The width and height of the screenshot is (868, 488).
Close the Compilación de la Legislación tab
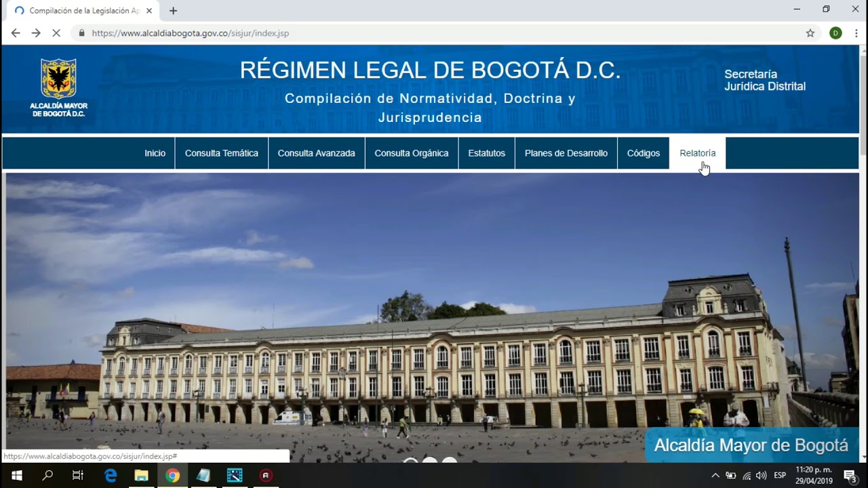[149, 11]
